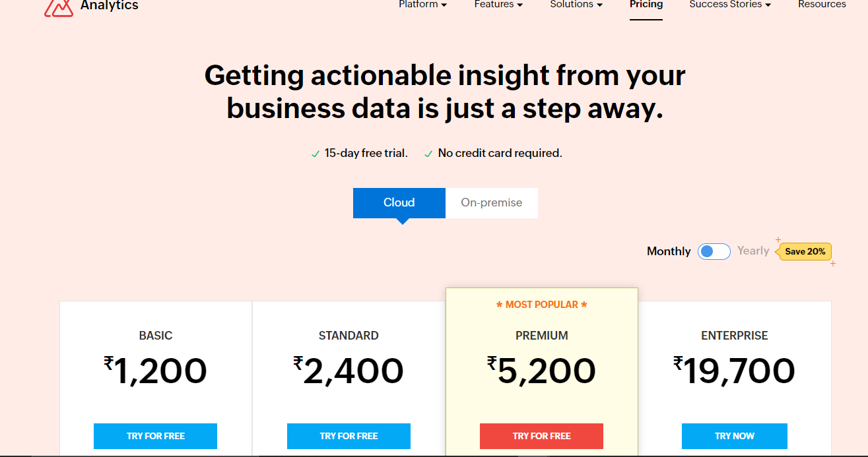Click the Analytics brand name text

[109, 6]
